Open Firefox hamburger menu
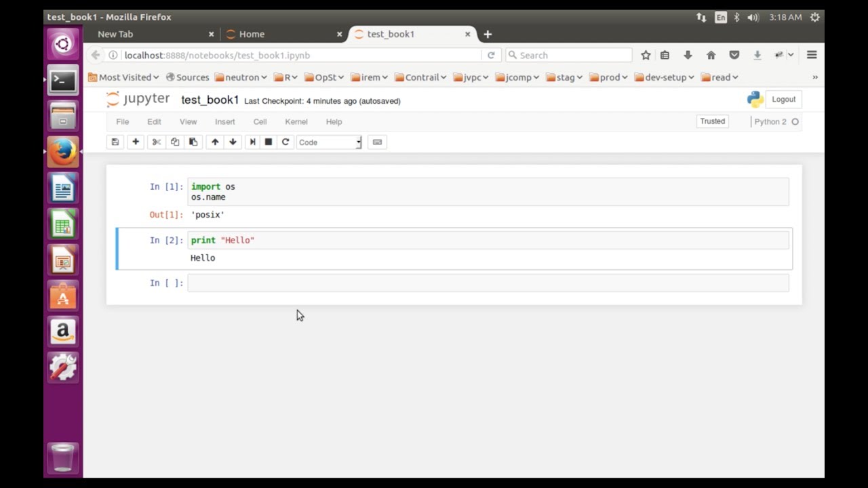 [x=812, y=56]
